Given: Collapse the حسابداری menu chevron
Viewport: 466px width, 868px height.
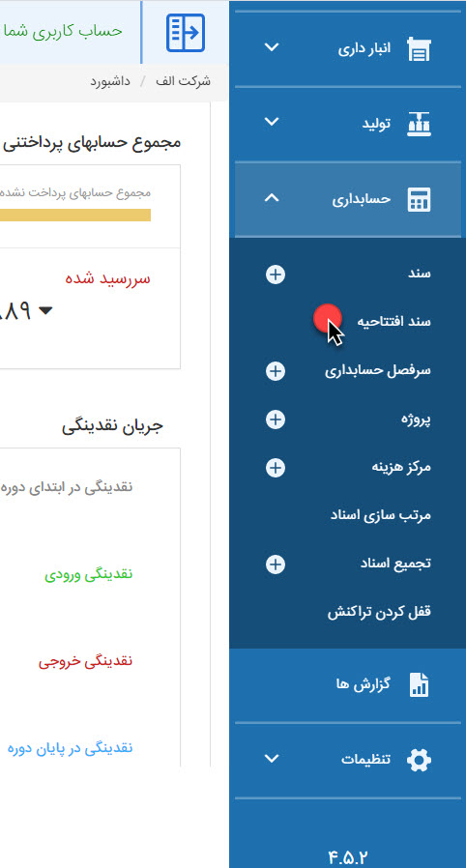Looking at the screenshot, I should pyautogui.click(x=272, y=197).
